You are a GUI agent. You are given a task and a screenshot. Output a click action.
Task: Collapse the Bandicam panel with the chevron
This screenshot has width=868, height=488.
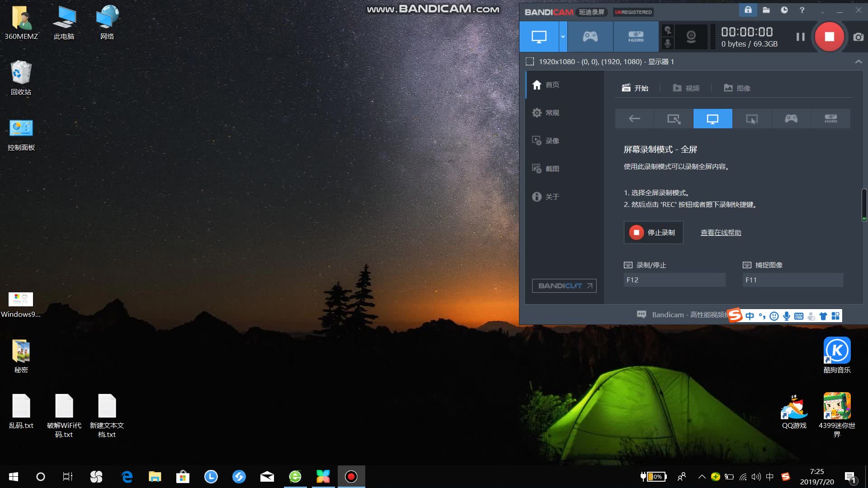[858, 62]
